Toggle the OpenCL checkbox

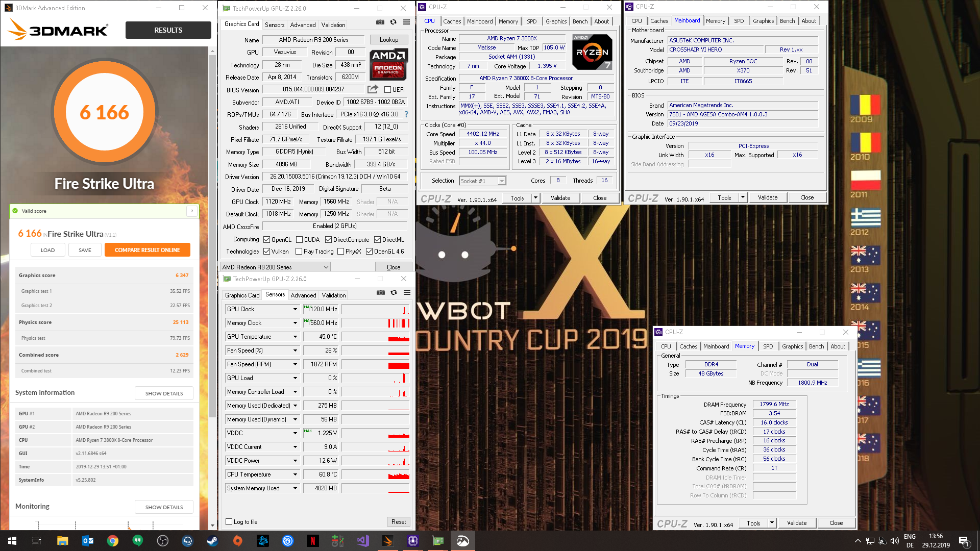tap(266, 240)
